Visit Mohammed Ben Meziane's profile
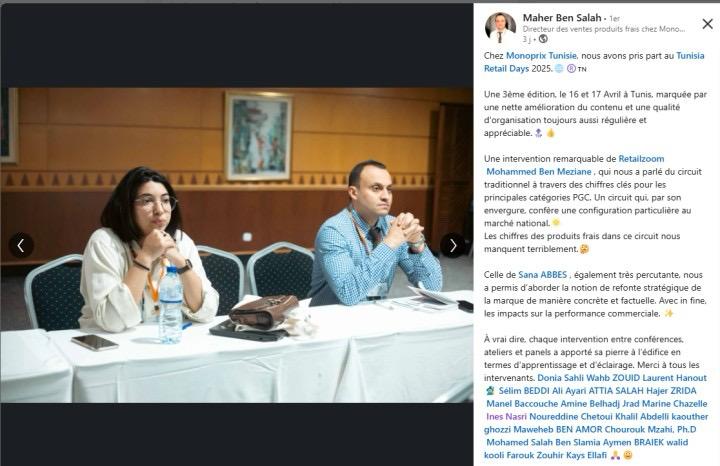This screenshot has height=466, width=720. click(x=539, y=172)
